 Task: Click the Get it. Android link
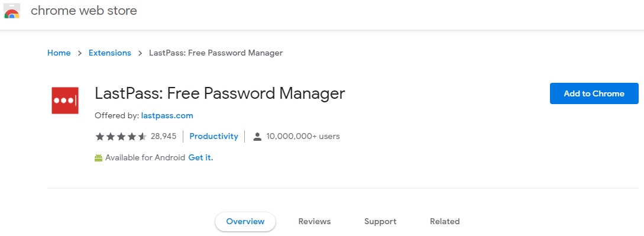pos(201,157)
